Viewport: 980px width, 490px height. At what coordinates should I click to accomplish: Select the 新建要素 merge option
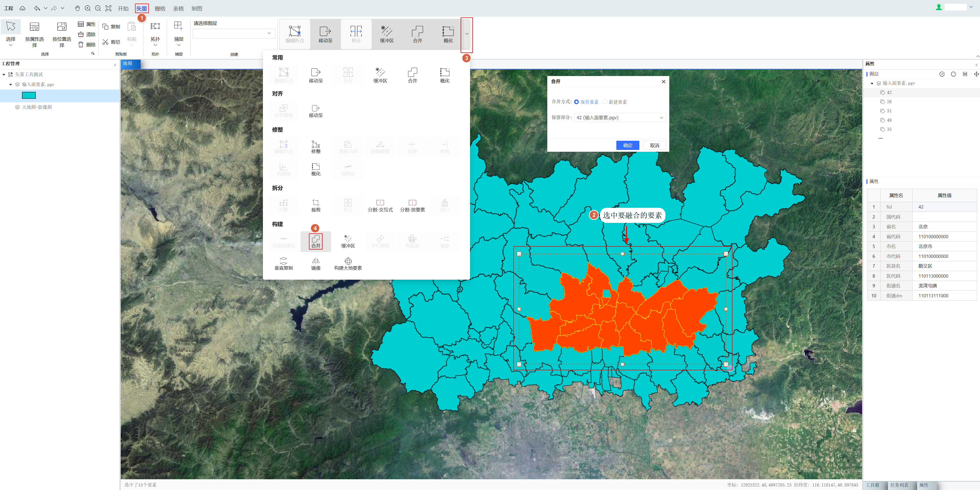point(605,102)
